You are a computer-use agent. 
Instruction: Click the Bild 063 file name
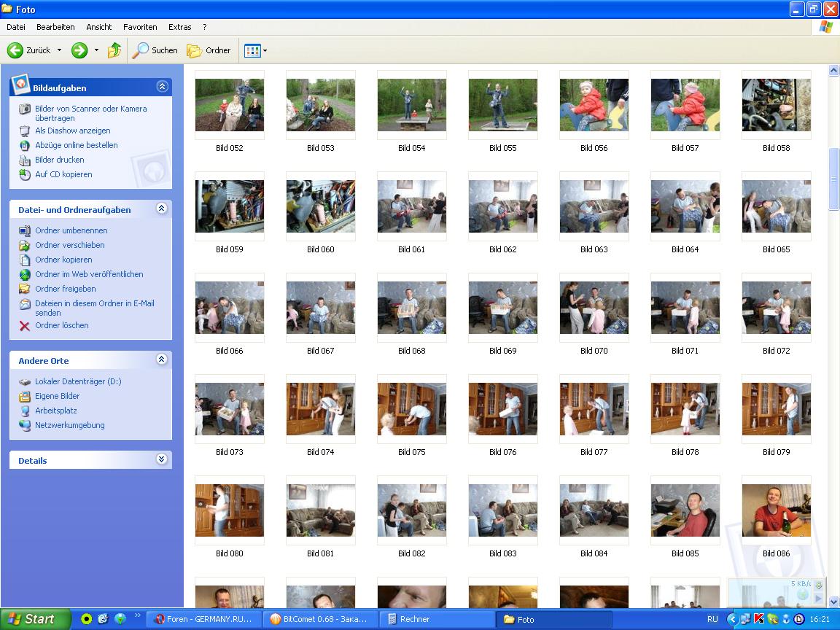click(594, 249)
